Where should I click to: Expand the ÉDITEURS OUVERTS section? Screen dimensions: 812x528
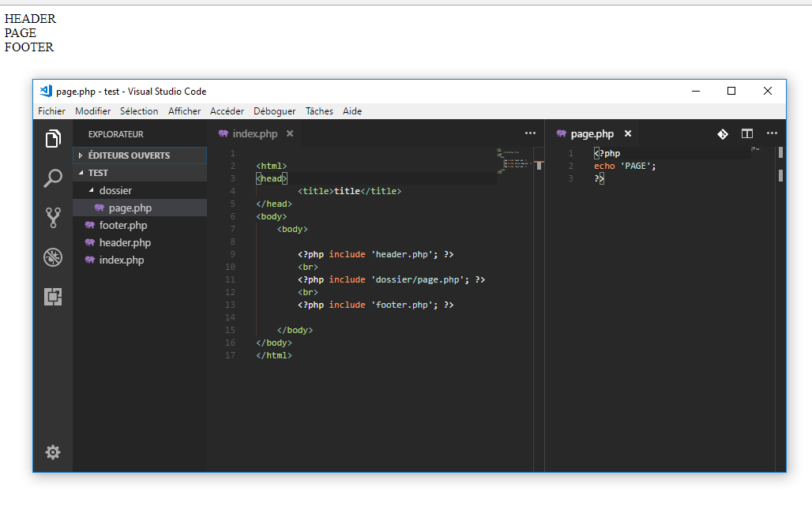click(140, 155)
